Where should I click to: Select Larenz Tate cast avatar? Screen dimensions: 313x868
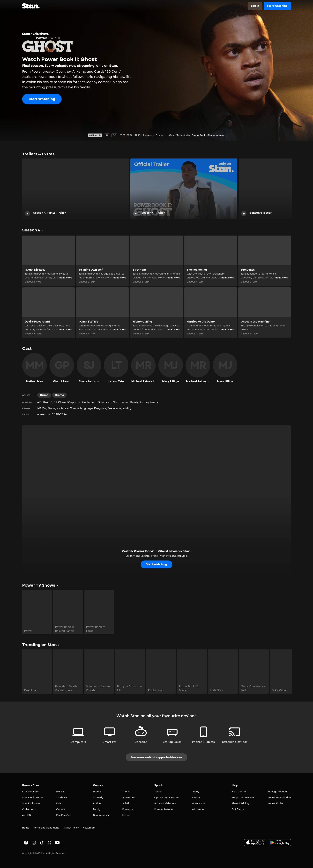(x=116, y=365)
